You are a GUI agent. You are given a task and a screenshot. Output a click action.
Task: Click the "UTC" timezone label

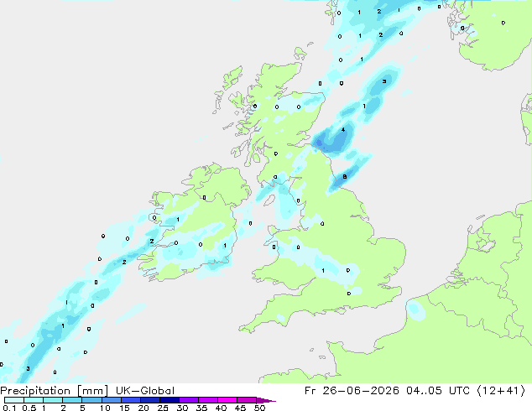pyautogui.click(x=459, y=391)
